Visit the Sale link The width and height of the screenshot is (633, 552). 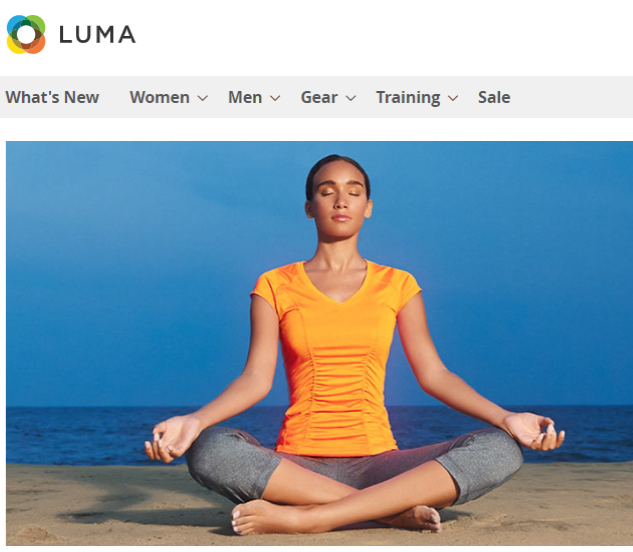[x=494, y=97]
